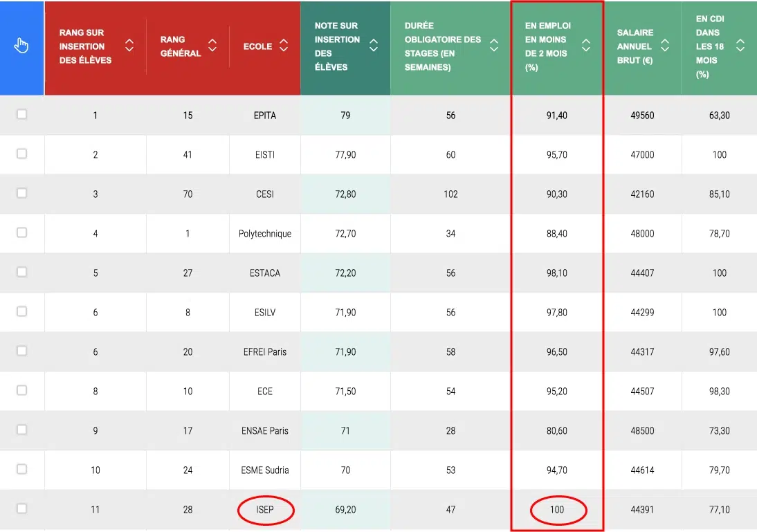Screen dimensions: 757x532
Task: Sort by Durée obligatoire des stages arrows
Action: (x=494, y=46)
